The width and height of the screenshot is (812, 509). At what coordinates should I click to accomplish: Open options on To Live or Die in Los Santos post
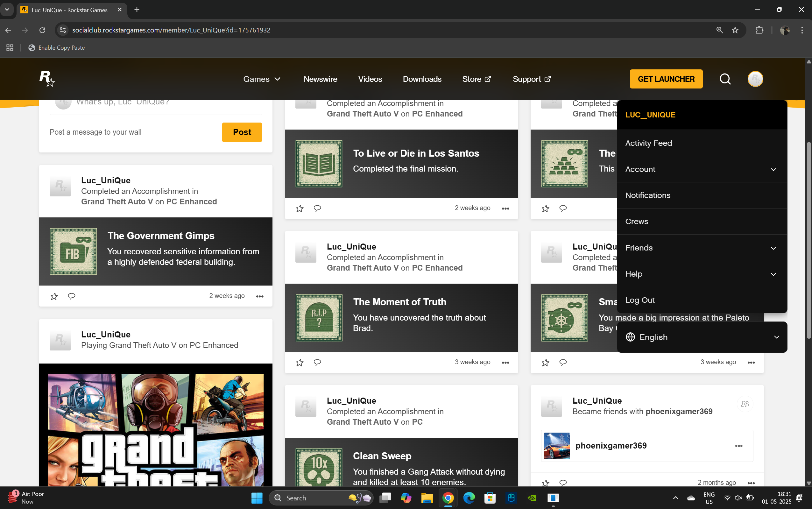(505, 209)
